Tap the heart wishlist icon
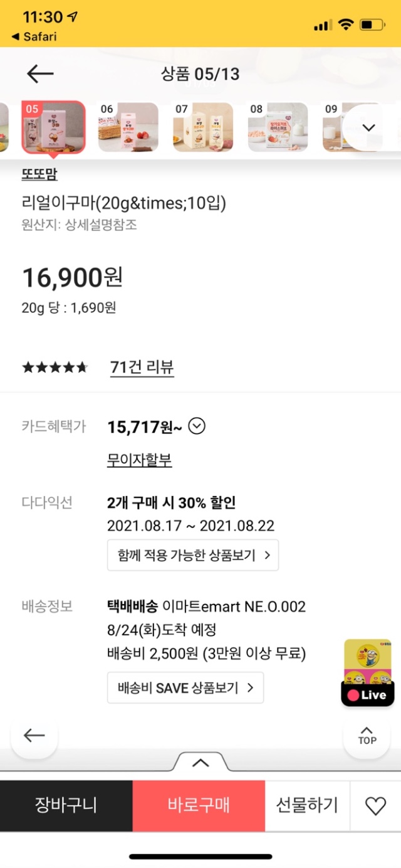 (375, 806)
